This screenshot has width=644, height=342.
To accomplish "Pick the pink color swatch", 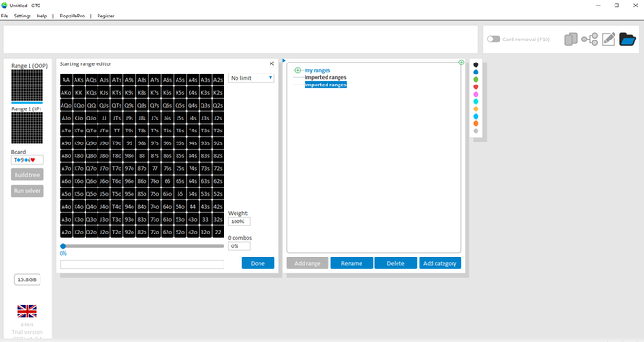I will (476, 94).
